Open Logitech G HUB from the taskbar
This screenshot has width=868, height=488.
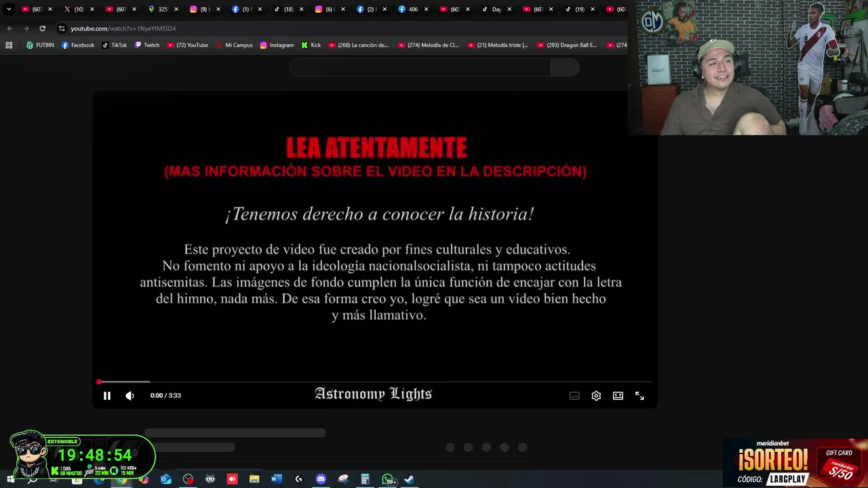pyautogui.click(x=298, y=479)
